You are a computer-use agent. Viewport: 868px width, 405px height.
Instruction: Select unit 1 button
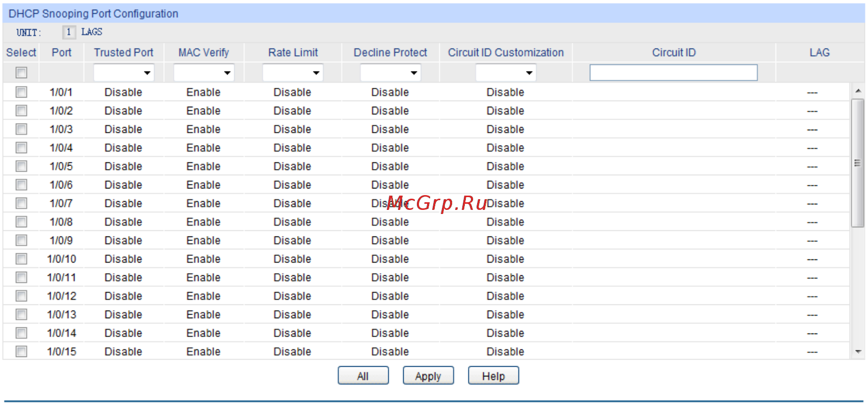(69, 32)
